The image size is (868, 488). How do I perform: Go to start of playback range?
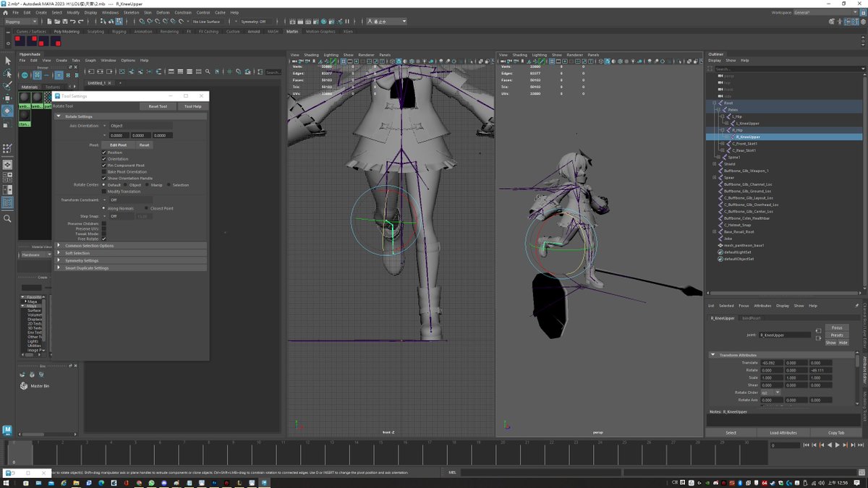pyautogui.click(x=807, y=445)
